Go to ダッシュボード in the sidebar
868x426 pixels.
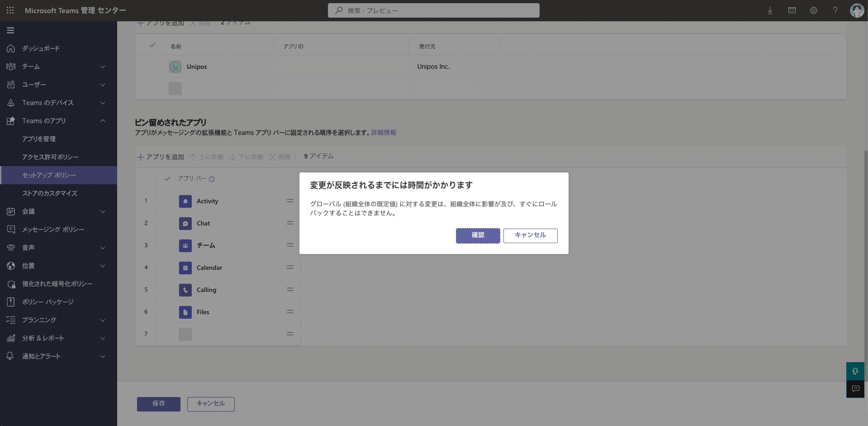point(59,48)
